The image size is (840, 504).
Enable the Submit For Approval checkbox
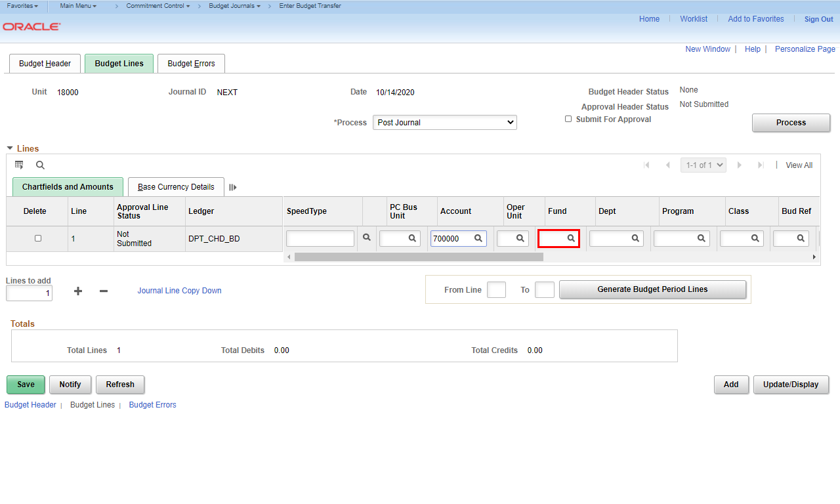568,119
